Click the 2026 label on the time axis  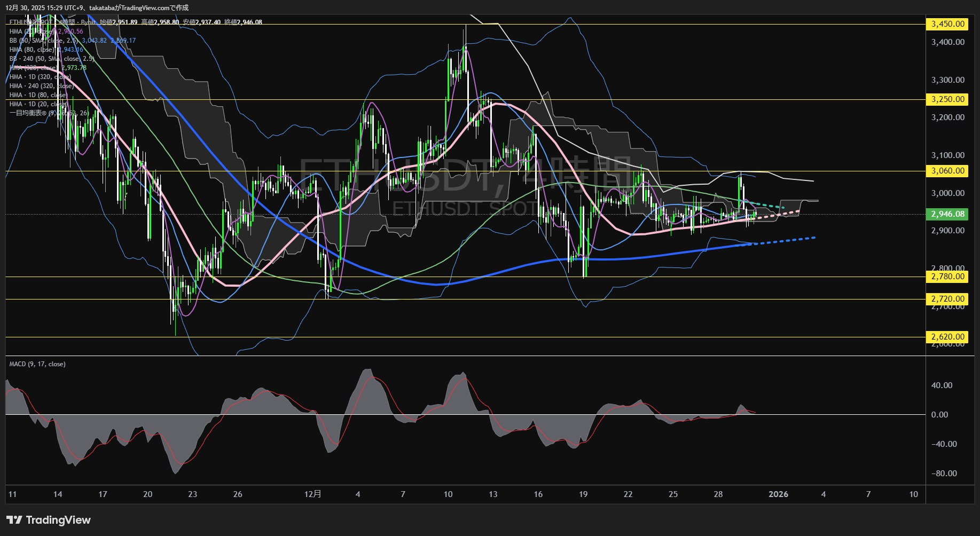click(x=778, y=494)
